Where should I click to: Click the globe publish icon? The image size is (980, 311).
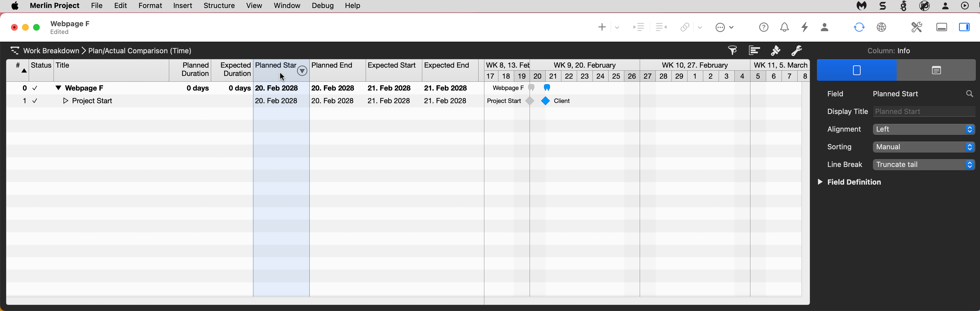click(x=881, y=27)
